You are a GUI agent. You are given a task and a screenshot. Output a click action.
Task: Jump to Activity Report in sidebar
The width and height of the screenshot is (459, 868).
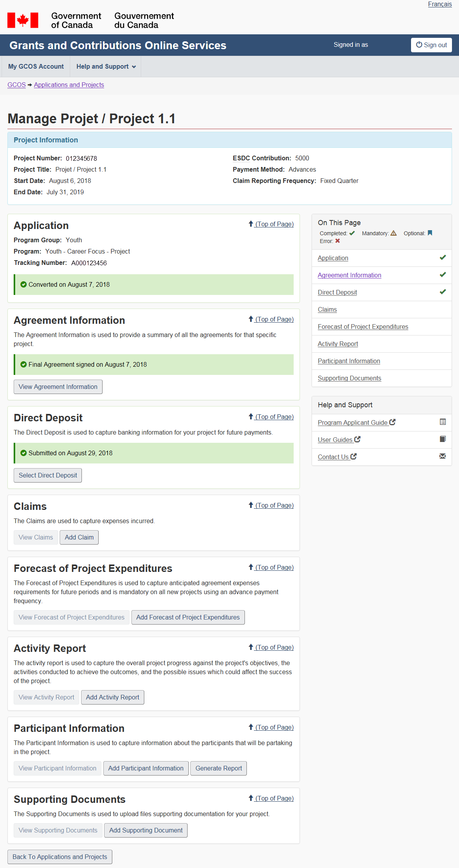[338, 344]
